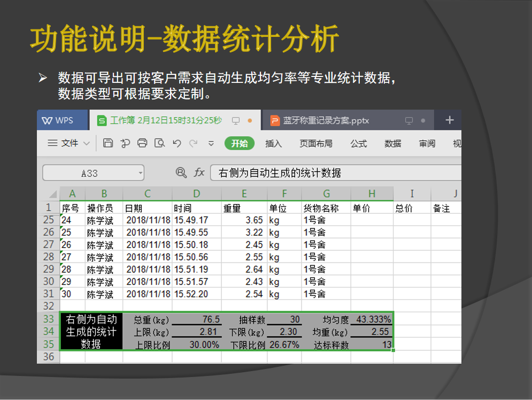This screenshot has width=532, height=400.
Task: Click the WPS home tab
Action: 62,120
